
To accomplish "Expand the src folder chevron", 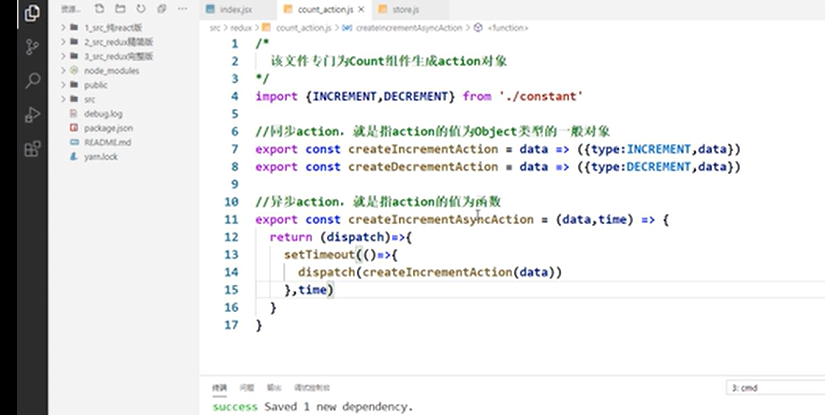I will coord(63,99).
